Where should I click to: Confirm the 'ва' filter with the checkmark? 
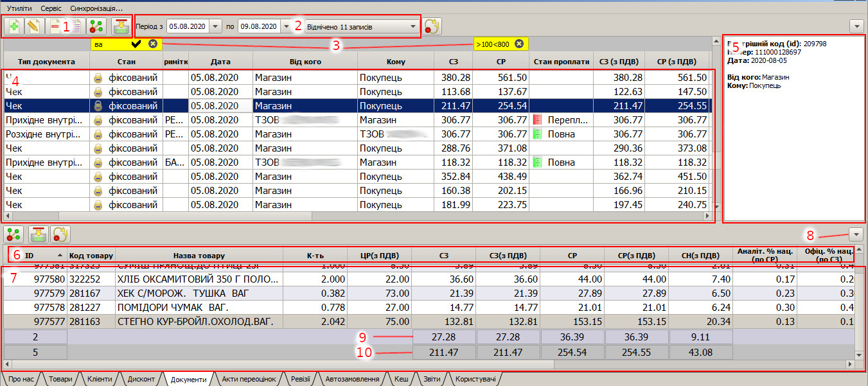(136, 44)
